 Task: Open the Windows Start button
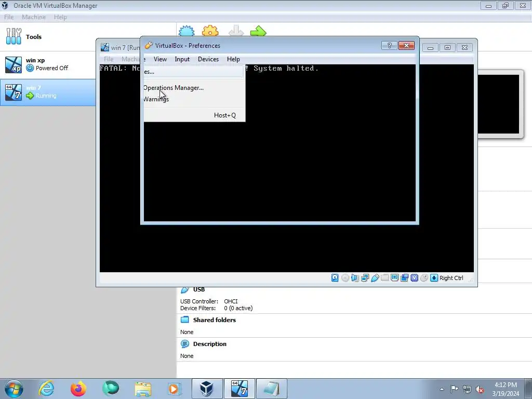[14, 389]
